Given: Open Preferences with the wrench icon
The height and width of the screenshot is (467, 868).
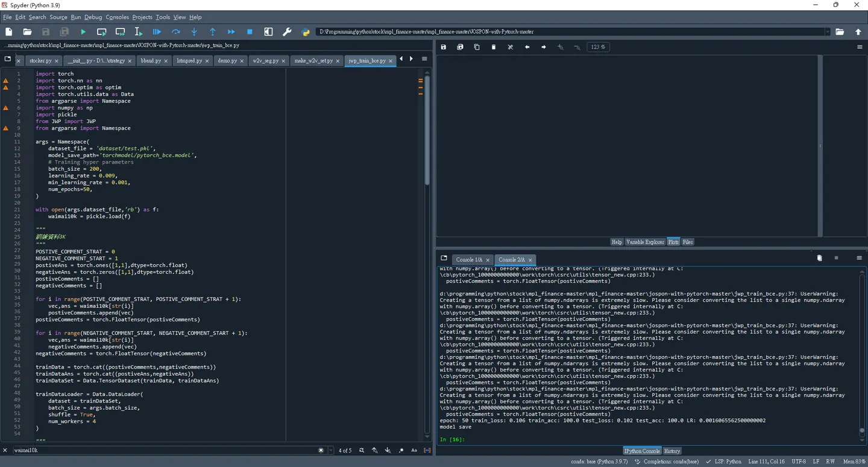Looking at the screenshot, I should (287, 31).
